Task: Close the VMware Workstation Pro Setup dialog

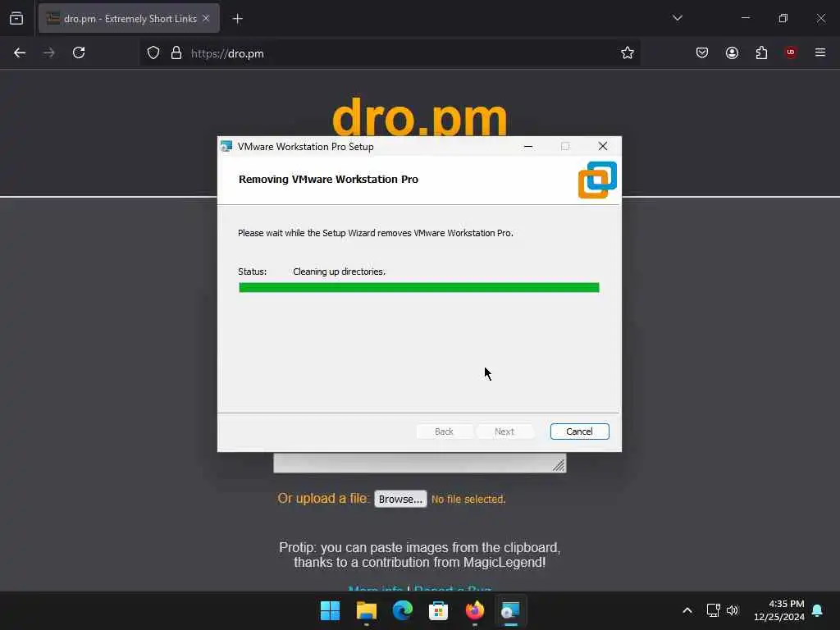Action: coord(603,146)
